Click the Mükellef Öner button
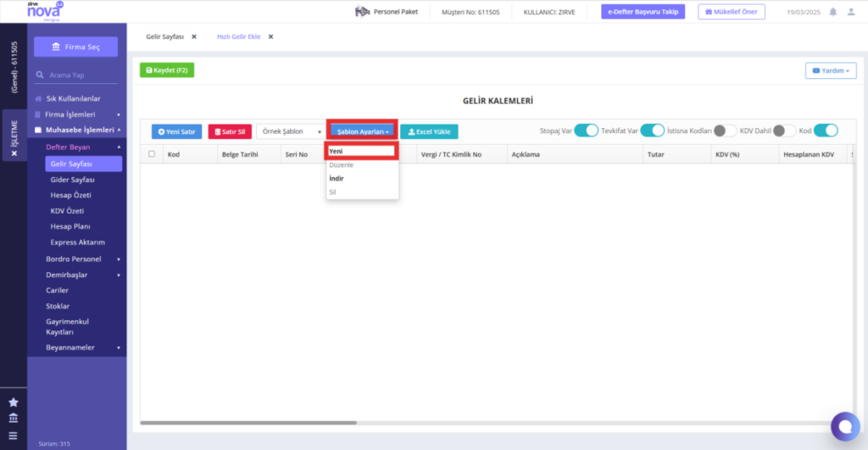The height and width of the screenshot is (450, 868). click(x=732, y=12)
